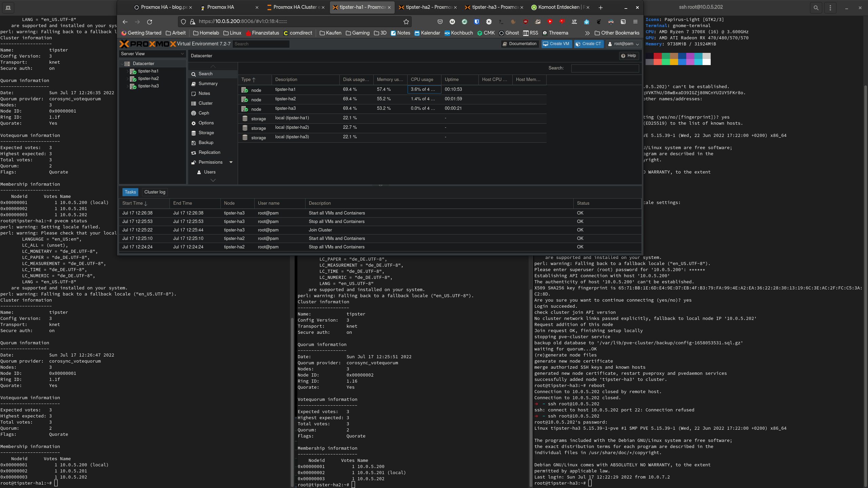Sort tasks by Start Time column
868x488 pixels.
[144, 203]
